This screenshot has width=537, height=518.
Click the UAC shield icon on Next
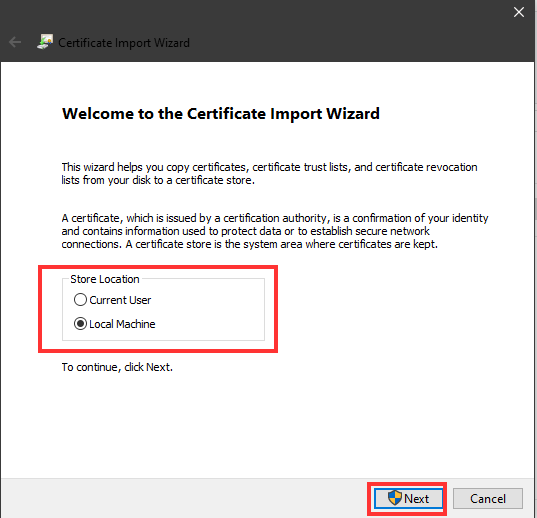(395, 498)
